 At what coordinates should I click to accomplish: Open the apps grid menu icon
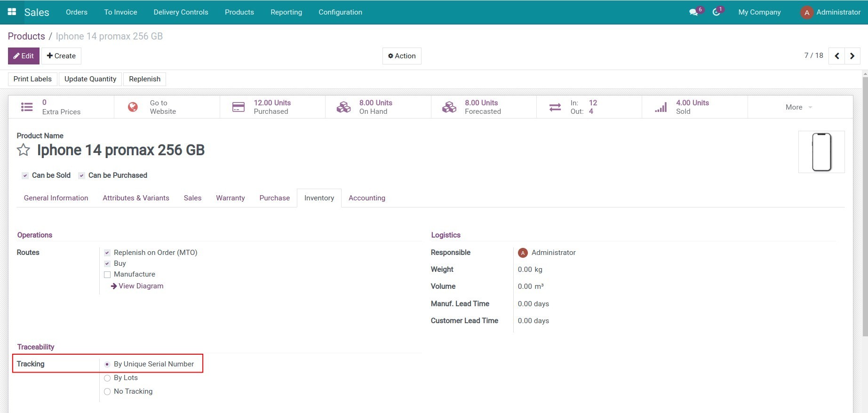(x=12, y=12)
